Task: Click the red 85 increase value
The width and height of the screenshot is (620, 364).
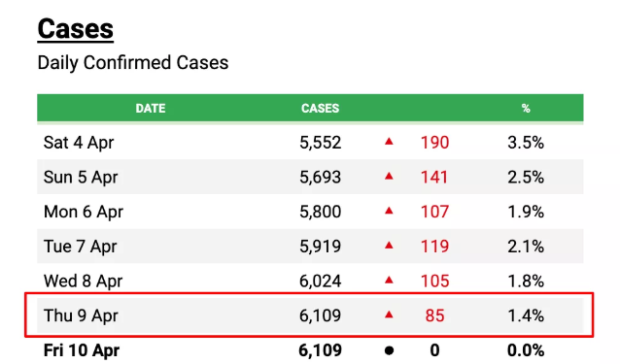Action: [x=434, y=315]
